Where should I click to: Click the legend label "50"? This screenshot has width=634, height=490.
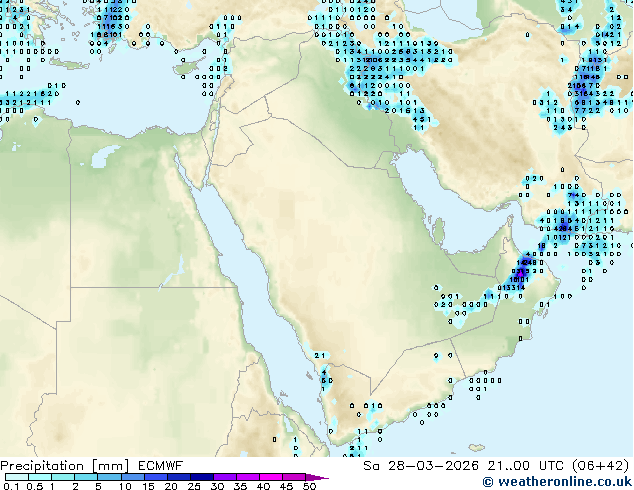pyautogui.click(x=309, y=486)
